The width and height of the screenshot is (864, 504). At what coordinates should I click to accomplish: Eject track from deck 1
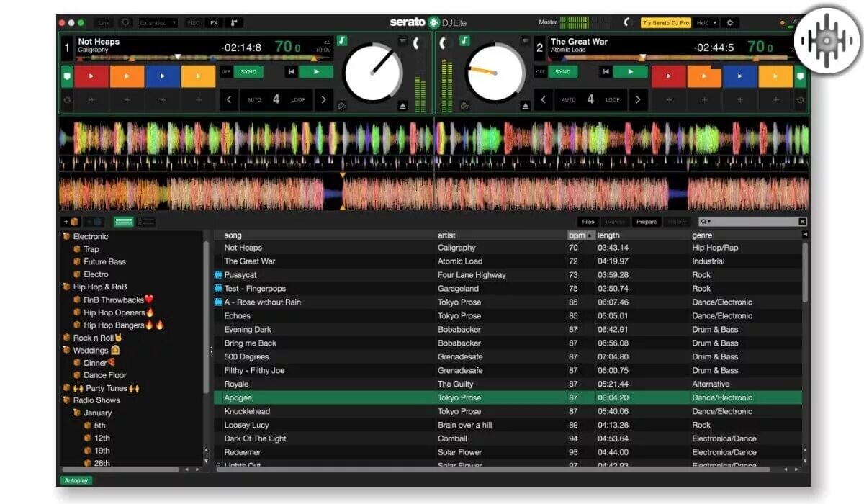click(x=402, y=106)
